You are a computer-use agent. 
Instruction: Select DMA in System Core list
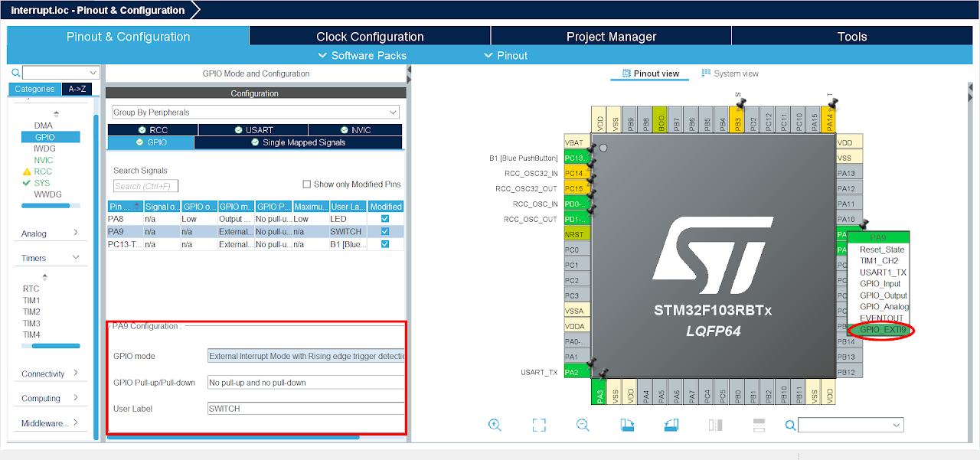point(43,126)
